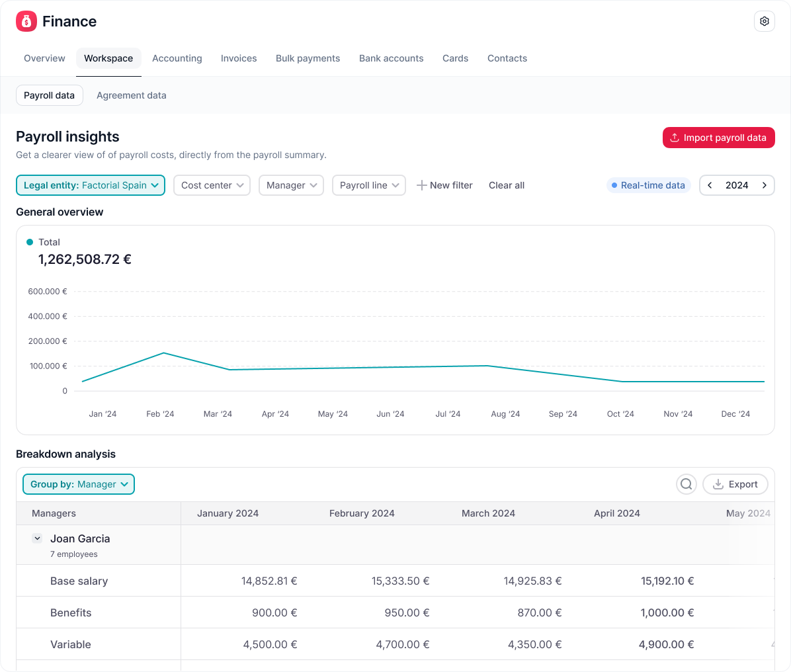Click the February 2024 column header
The height and width of the screenshot is (672, 791).
pyautogui.click(x=362, y=513)
